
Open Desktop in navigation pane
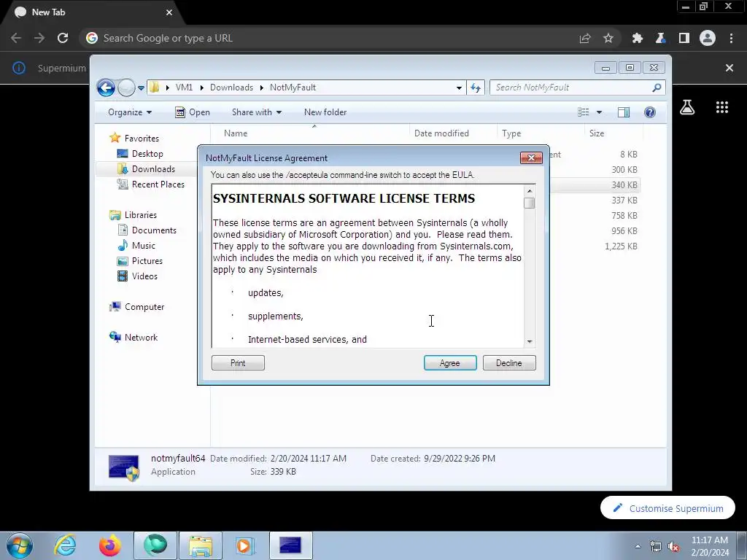(147, 154)
